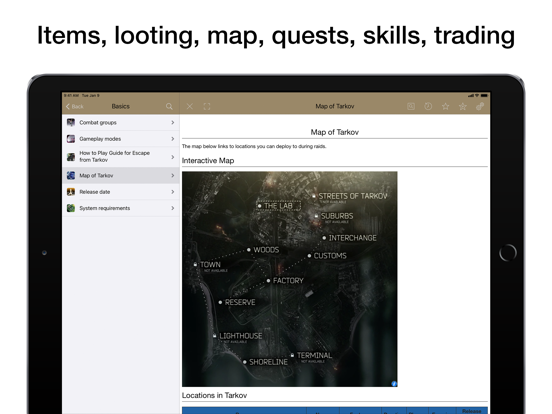Viewport: 552px width, 414px height.
Task: Copy the page link icon
Action: pyautogui.click(x=480, y=106)
